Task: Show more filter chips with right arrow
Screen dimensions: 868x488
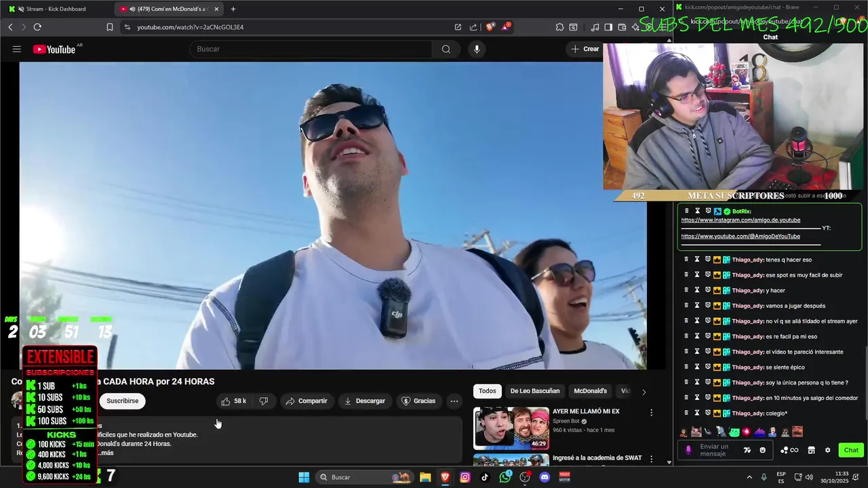Action: (644, 392)
